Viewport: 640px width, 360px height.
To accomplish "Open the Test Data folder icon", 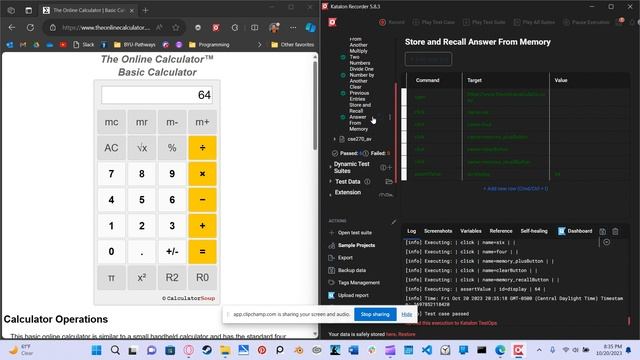I will (x=389, y=181).
